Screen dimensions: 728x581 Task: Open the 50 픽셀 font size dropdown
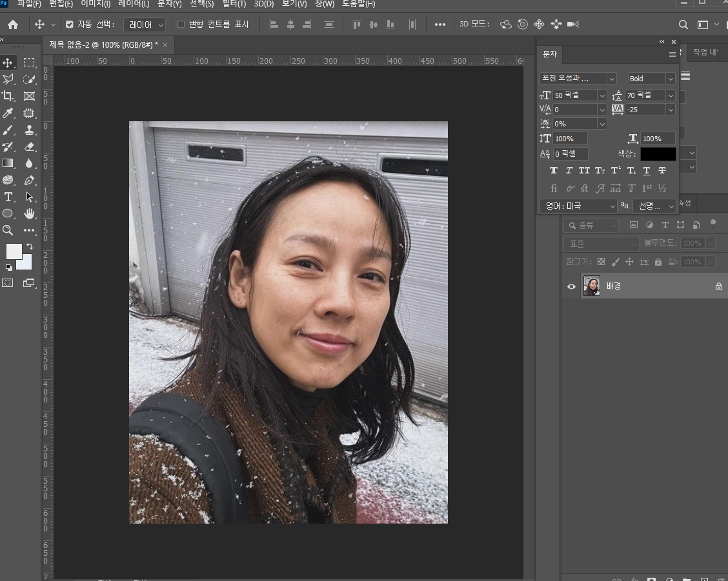(602, 95)
